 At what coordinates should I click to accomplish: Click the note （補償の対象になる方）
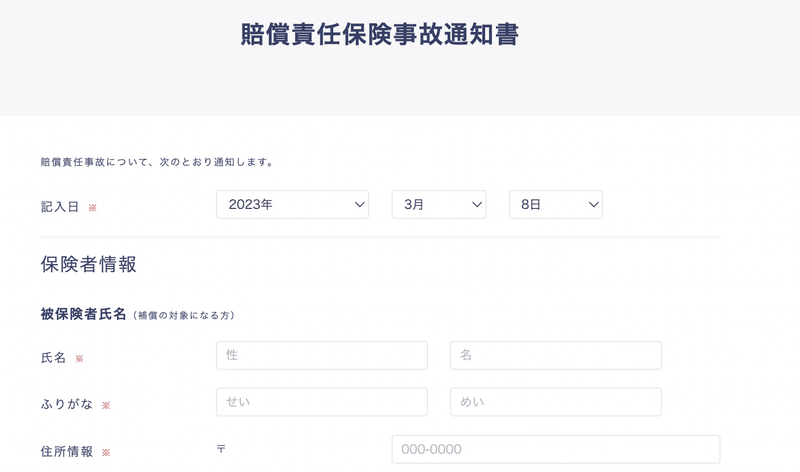click(x=184, y=315)
